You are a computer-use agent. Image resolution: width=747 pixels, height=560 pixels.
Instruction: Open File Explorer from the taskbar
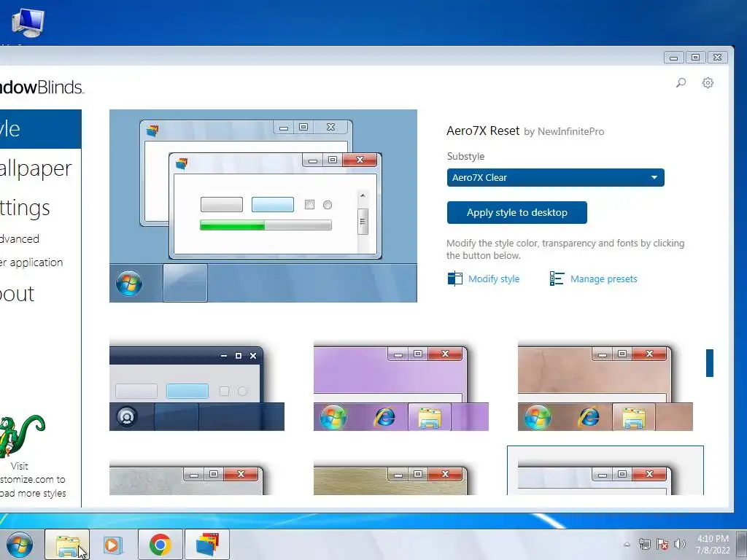tap(67, 544)
